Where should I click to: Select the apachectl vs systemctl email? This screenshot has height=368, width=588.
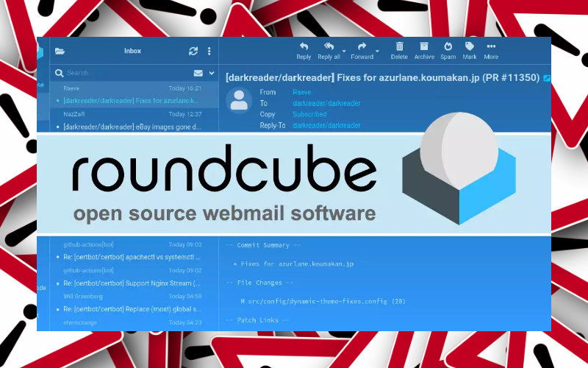coord(132,257)
